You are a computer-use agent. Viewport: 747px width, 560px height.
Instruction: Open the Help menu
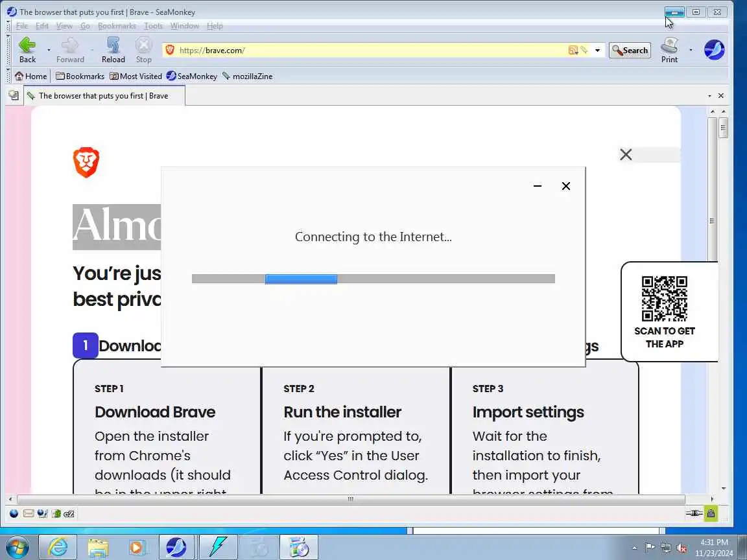(x=215, y=26)
